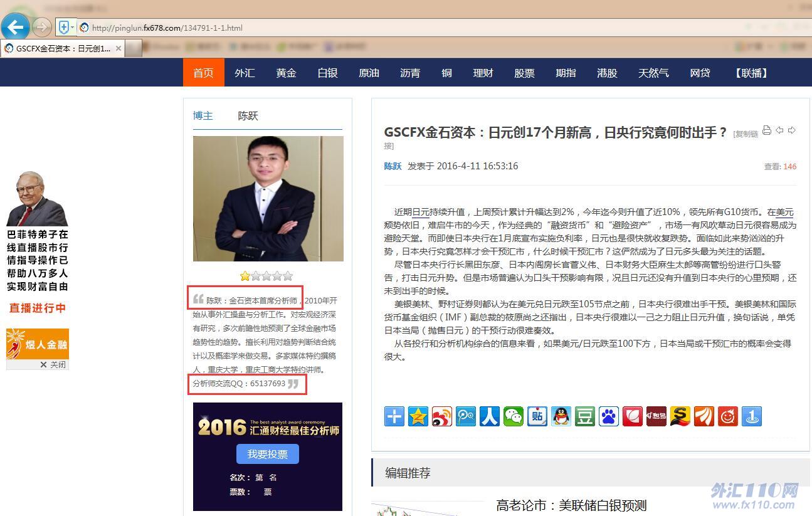This screenshot has width=812, height=516.
Task: Share to Tencent Weibo icon
Action: point(466,416)
